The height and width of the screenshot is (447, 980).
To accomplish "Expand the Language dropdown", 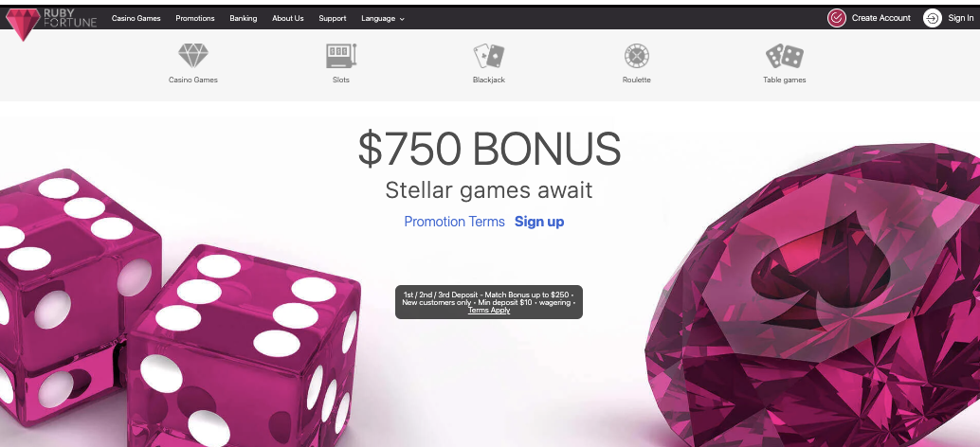I will click(383, 18).
